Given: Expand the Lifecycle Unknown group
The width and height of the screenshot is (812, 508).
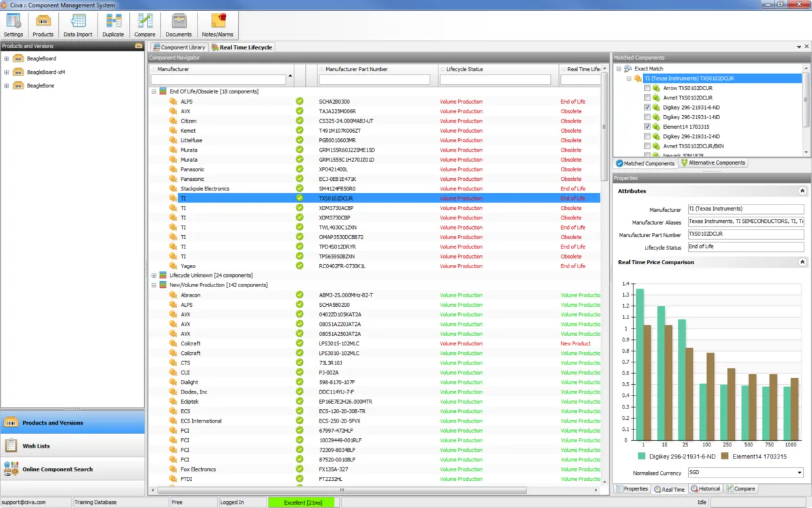Looking at the screenshot, I should 154,276.
